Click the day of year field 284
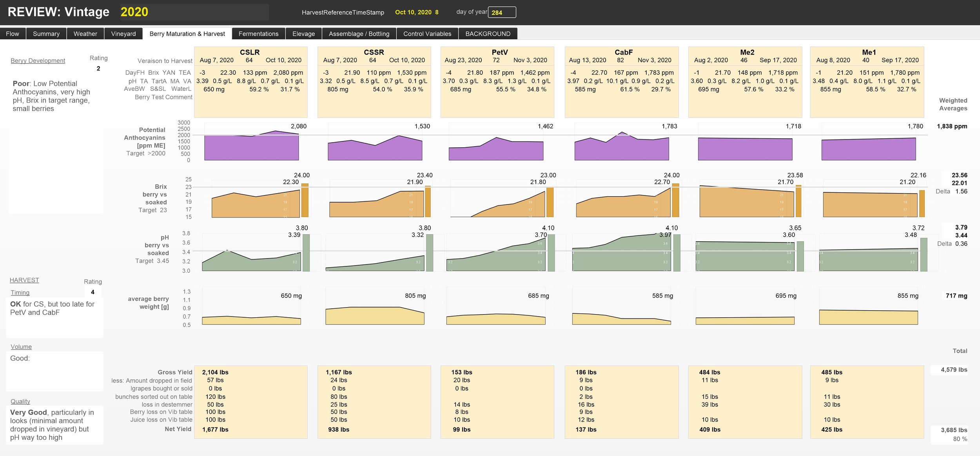 click(x=502, y=13)
